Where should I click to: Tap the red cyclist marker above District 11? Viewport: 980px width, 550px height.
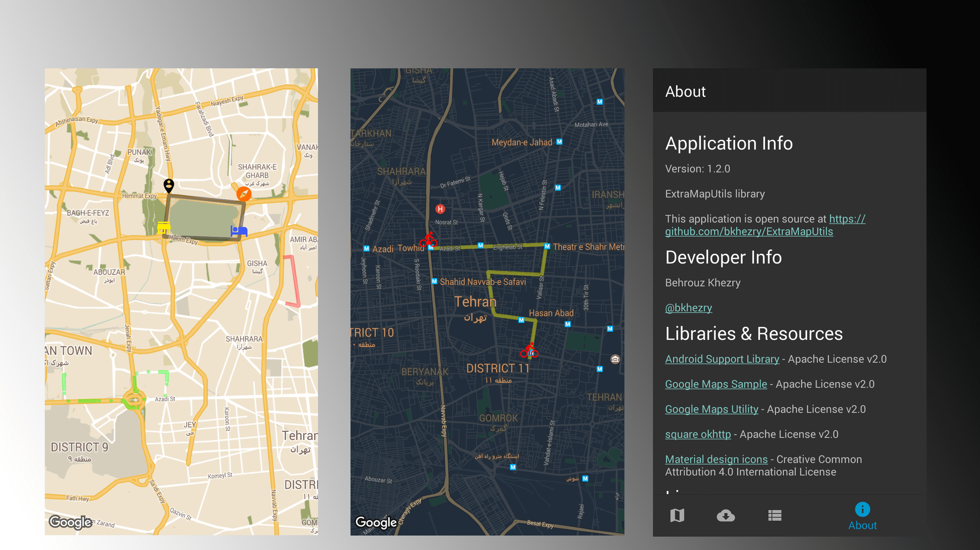(529, 351)
